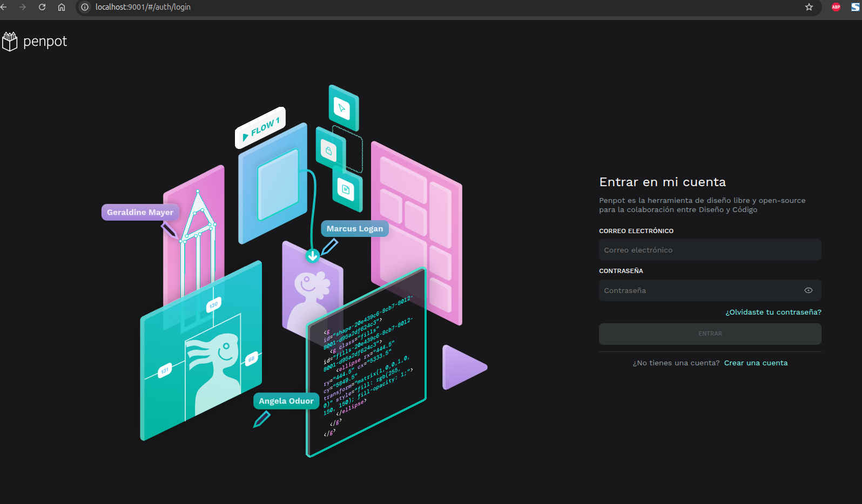Screen dimensions: 862x504
Task: Focus the Contraseña password field
Action: pyautogui.click(x=699, y=290)
